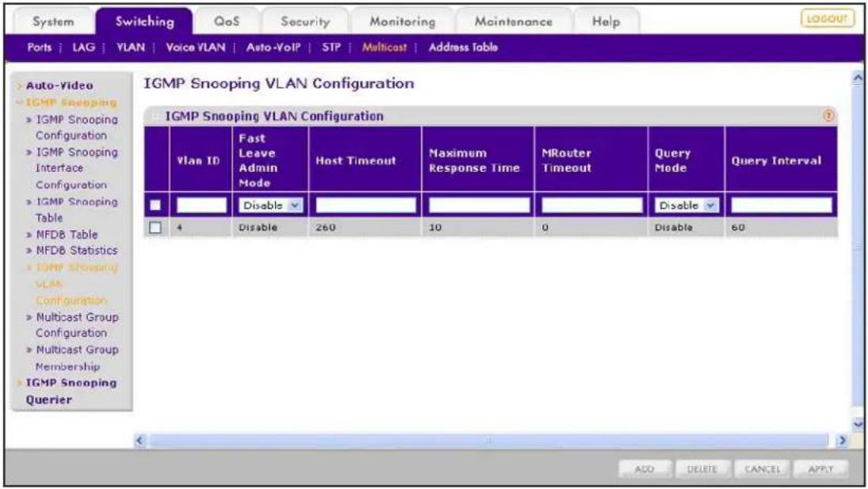The width and height of the screenshot is (868, 489).
Task: Open the QoS tab
Action: coord(227,21)
